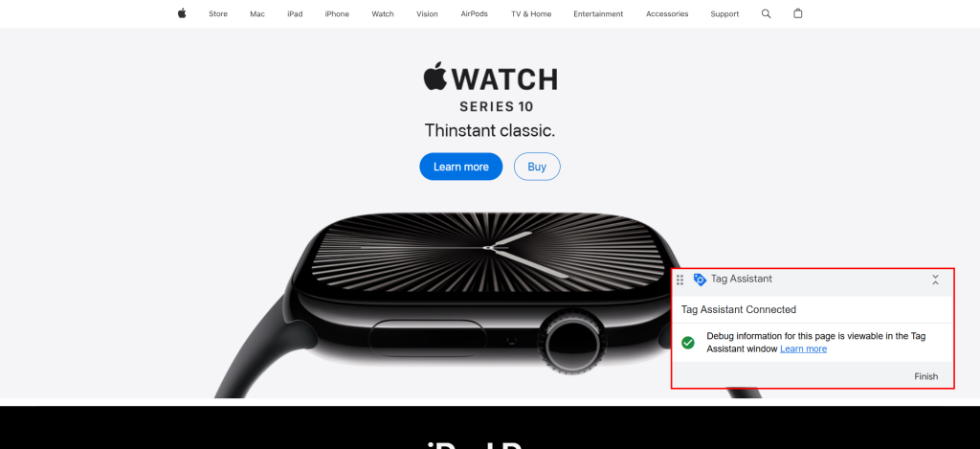
Task: Collapse the Tag Assistant panel with the chevron
Action: point(935,280)
